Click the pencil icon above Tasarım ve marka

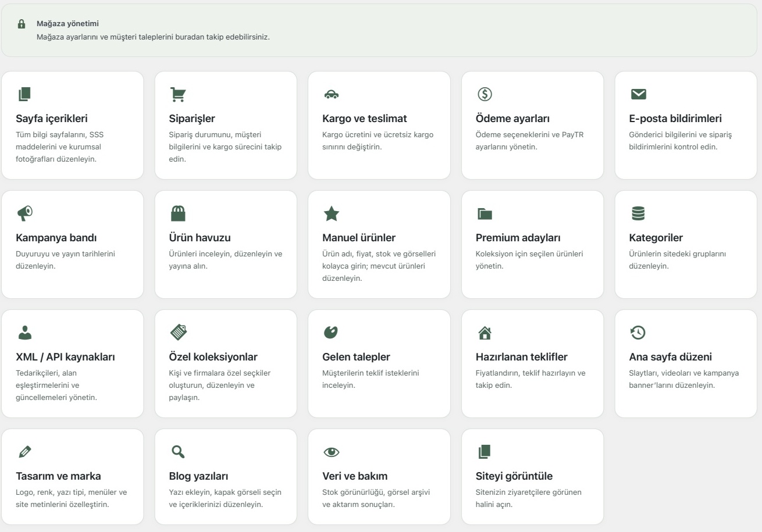(24, 452)
